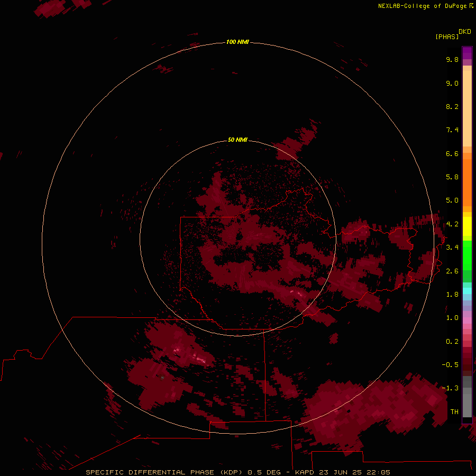Select the 5.0 scale value
Viewport: 476px width, 476px height.
point(452,200)
